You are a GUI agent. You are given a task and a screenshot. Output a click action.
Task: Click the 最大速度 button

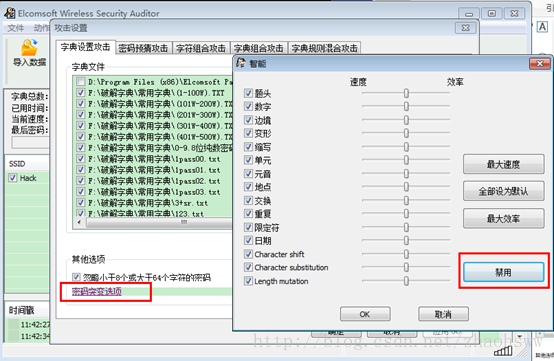point(503,164)
